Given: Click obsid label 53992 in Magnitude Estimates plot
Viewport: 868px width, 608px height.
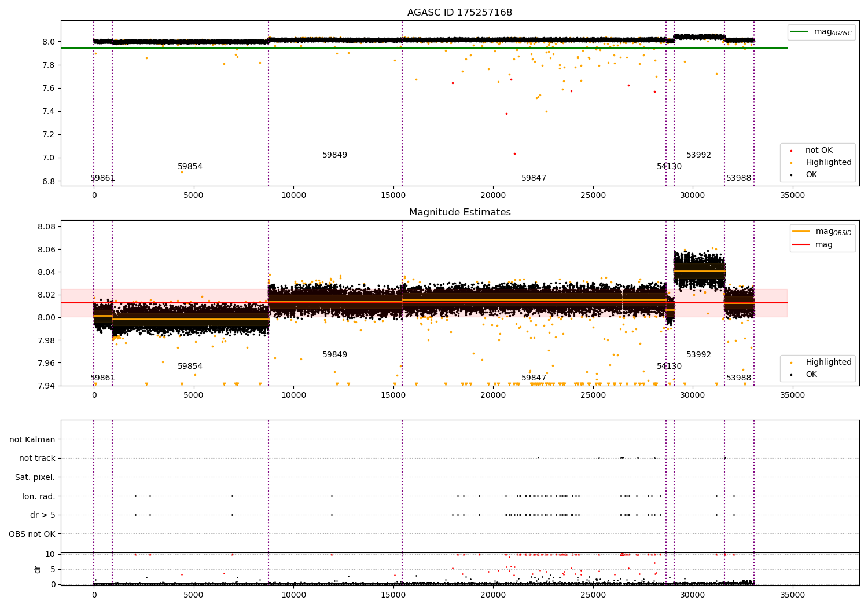Looking at the screenshot, I should point(699,355).
